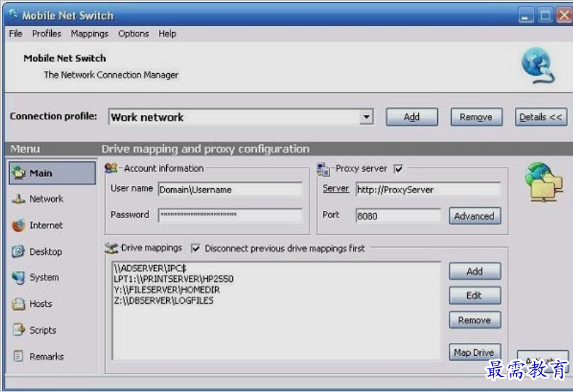Click the User name input field
573x392 pixels.
point(231,190)
